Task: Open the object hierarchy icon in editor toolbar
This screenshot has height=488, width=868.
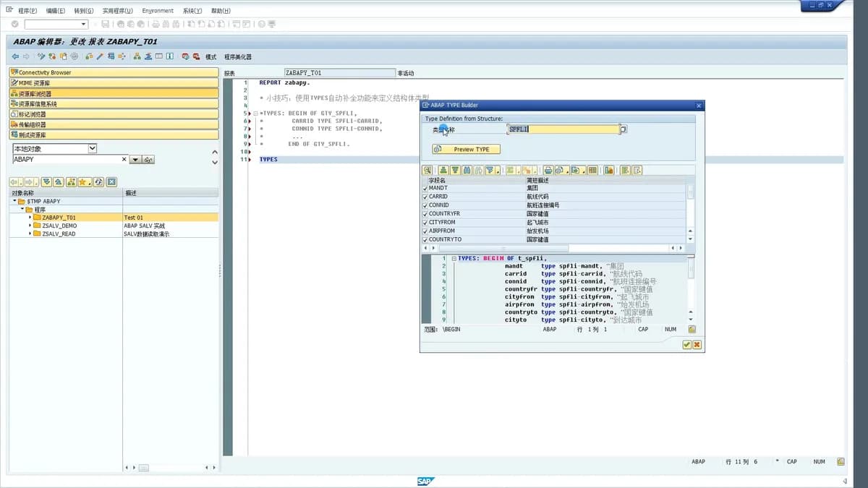Action: (x=137, y=56)
